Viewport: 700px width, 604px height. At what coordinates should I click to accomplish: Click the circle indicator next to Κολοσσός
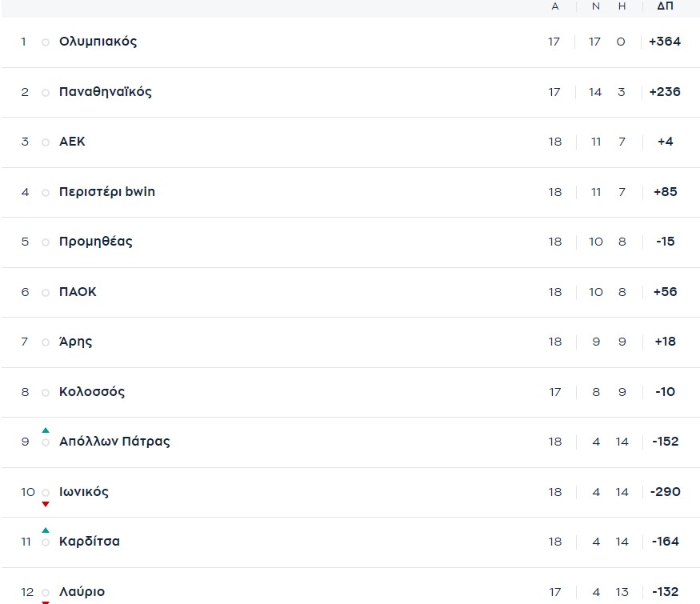tap(46, 393)
